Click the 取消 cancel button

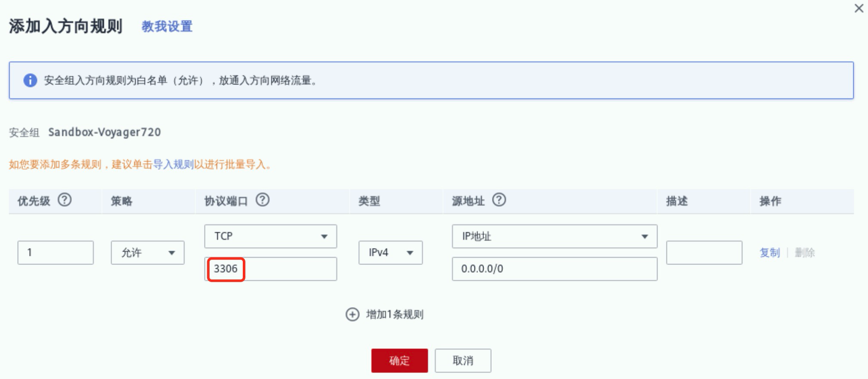pos(463,360)
